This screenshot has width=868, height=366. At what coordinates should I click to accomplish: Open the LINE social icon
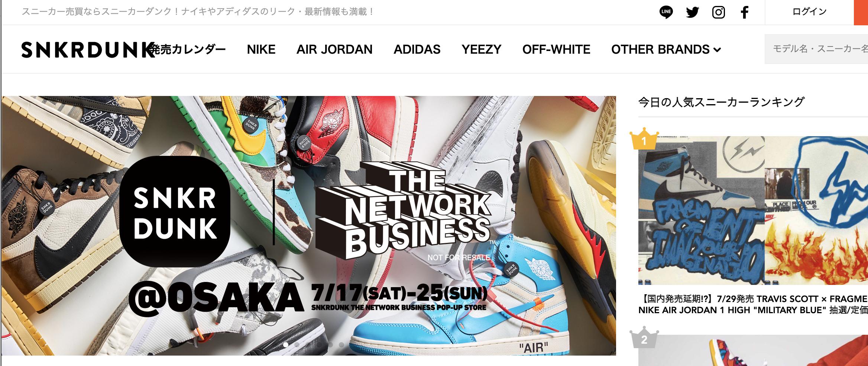pos(666,13)
